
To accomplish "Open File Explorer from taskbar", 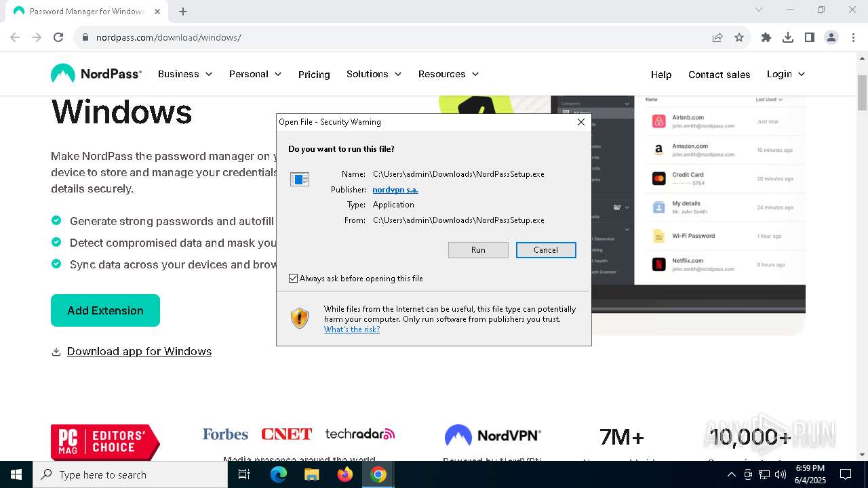I will coord(311,474).
